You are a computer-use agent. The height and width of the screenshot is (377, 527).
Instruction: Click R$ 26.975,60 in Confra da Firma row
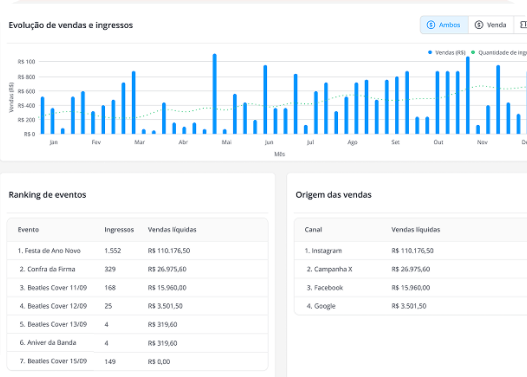[167, 269]
